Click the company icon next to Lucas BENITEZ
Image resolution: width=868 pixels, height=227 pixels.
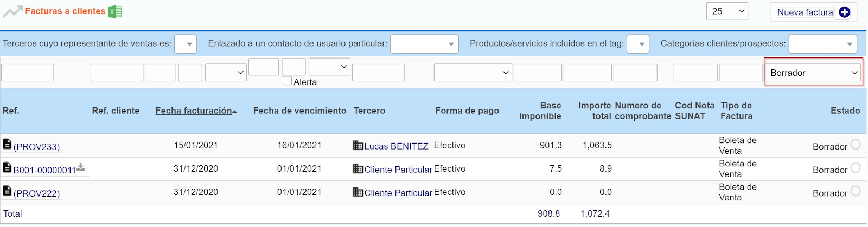(358, 145)
